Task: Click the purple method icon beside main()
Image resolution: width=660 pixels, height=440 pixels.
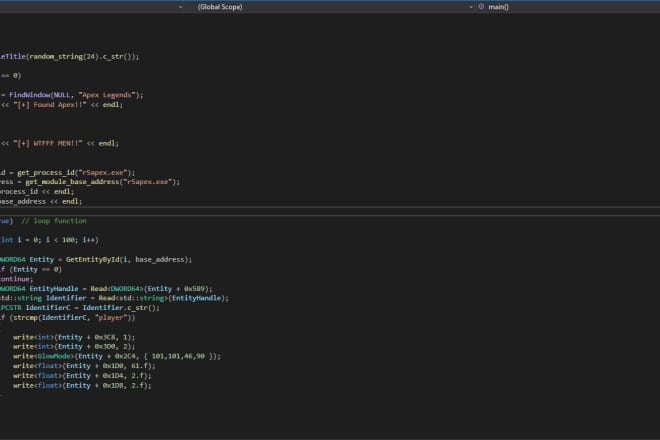Action: click(481, 7)
